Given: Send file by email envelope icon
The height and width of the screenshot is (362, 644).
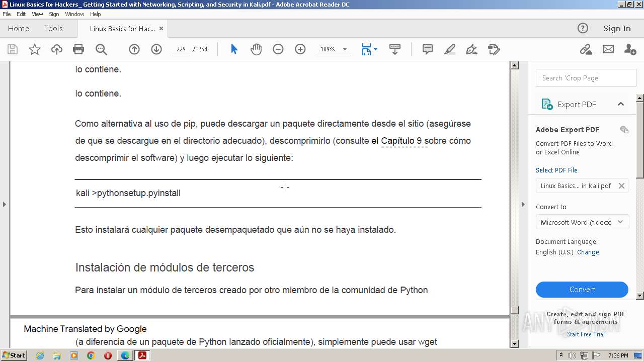Looking at the screenshot, I should (608, 49).
